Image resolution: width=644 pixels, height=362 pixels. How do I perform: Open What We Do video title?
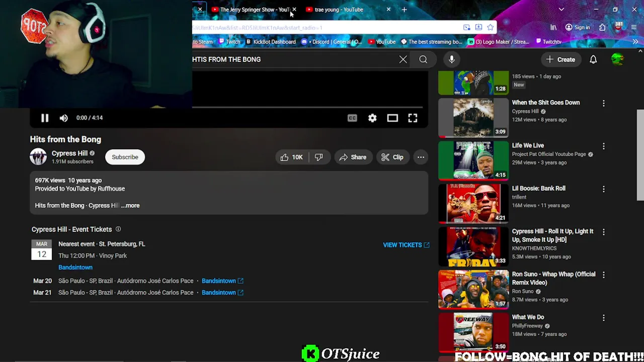528,317
